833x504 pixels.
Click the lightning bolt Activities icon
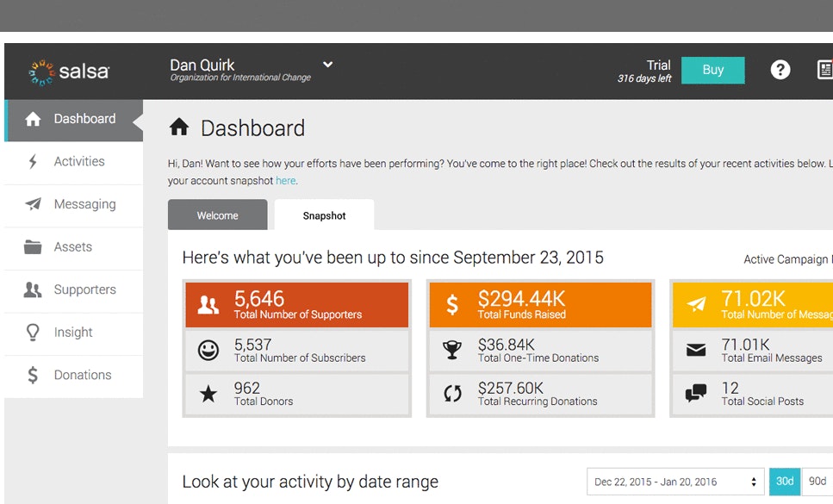[33, 162]
